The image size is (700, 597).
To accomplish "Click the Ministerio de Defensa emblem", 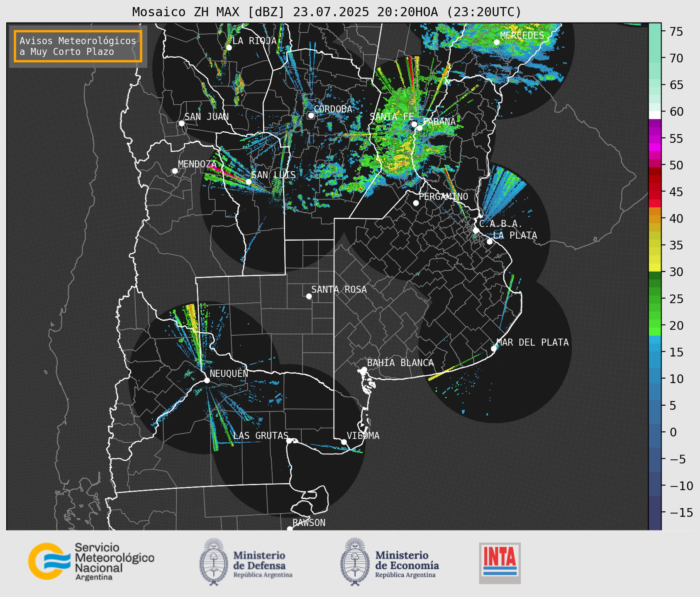I will click(x=213, y=562).
